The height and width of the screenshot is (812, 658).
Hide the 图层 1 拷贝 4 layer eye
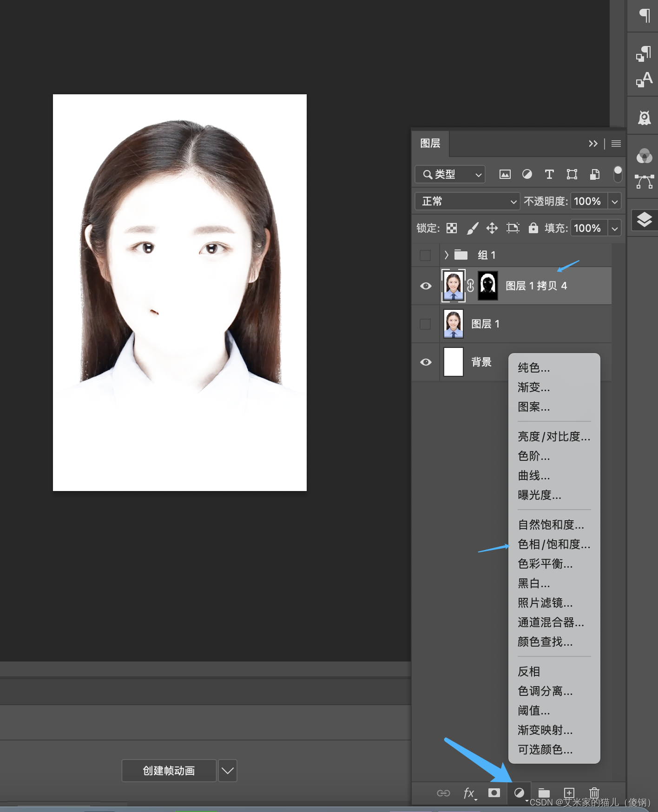[426, 286]
